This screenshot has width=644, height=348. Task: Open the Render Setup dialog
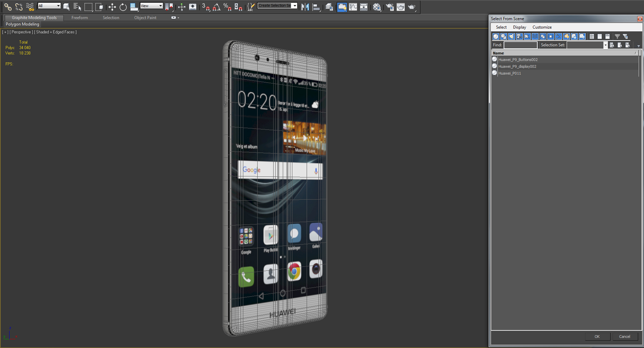pyautogui.click(x=390, y=7)
